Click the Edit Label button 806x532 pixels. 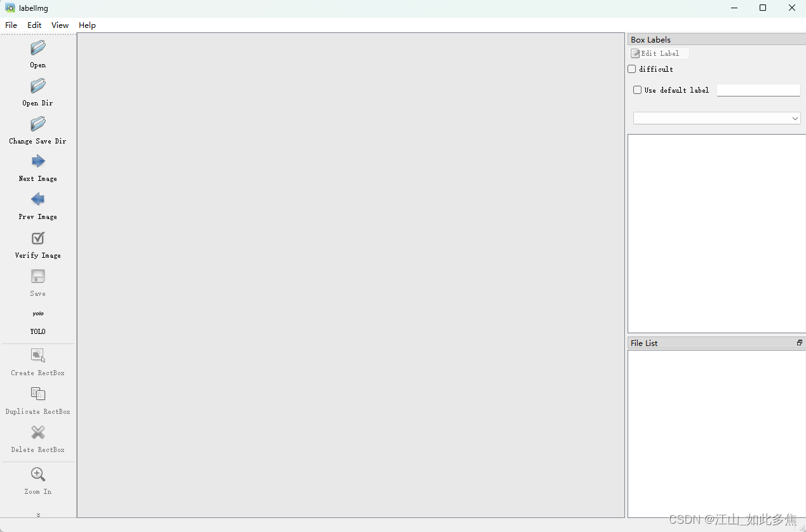659,53
